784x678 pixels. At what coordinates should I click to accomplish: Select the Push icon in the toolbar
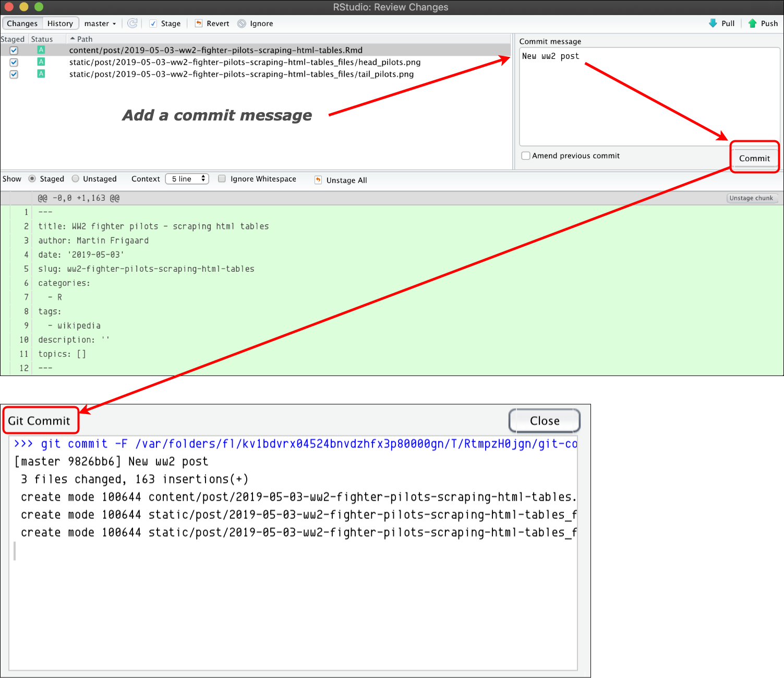(x=753, y=23)
